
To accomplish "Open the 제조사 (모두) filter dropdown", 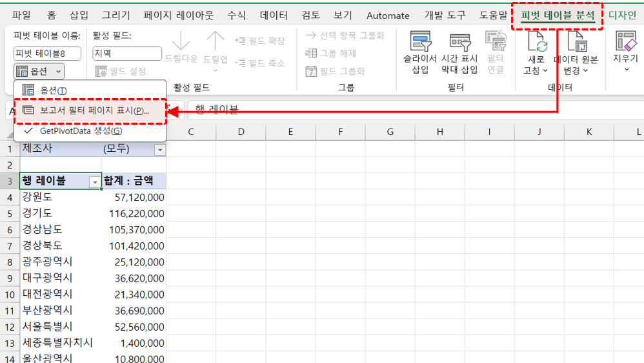I will (x=160, y=150).
